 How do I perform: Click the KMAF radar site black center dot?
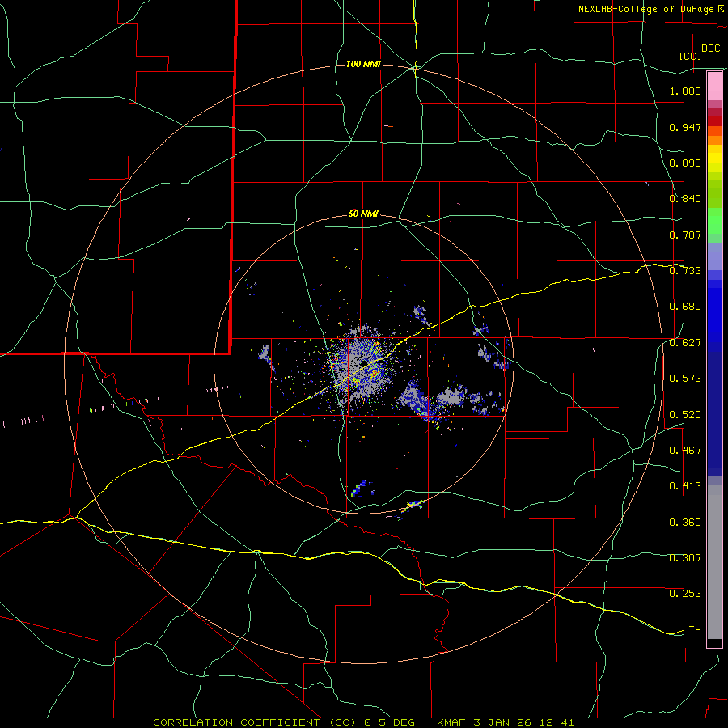coord(365,362)
